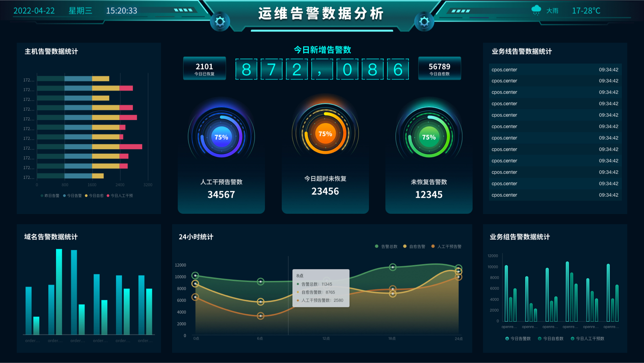Toggle the 今日自愈数 legend in business group chart
Screen dimensions: 644x363
tap(551, 339)
